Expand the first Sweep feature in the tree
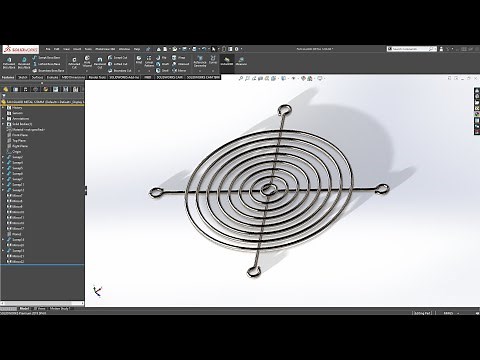Image resolution: width=480 pixels, height=360 pixels. click(3, 157)
